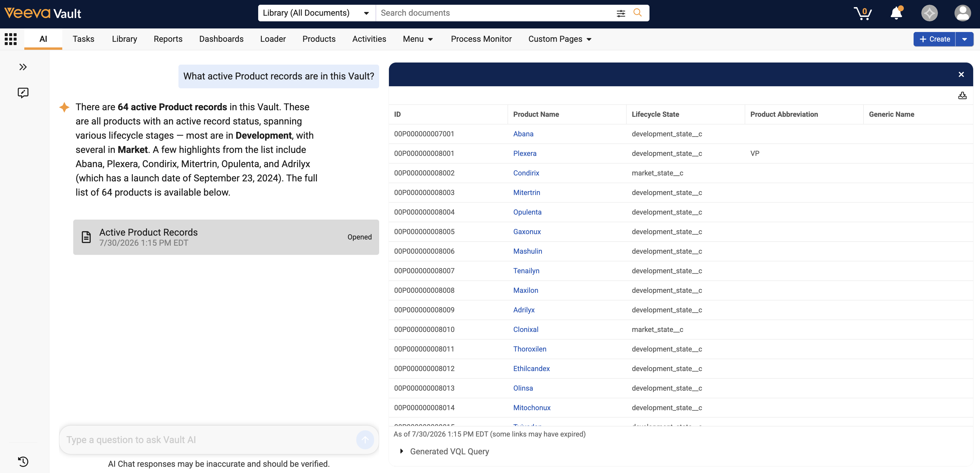Viewport: 980px width, 473px height.
Task: Open the Process Monitor tab
Action: [x=481, y=39]
